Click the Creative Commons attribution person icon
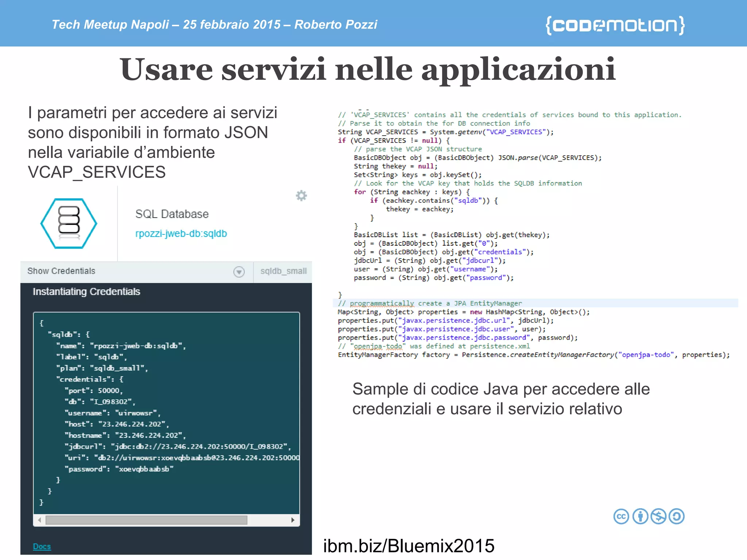Viewport: 747px width, 560px height. (x=640, y=517)
